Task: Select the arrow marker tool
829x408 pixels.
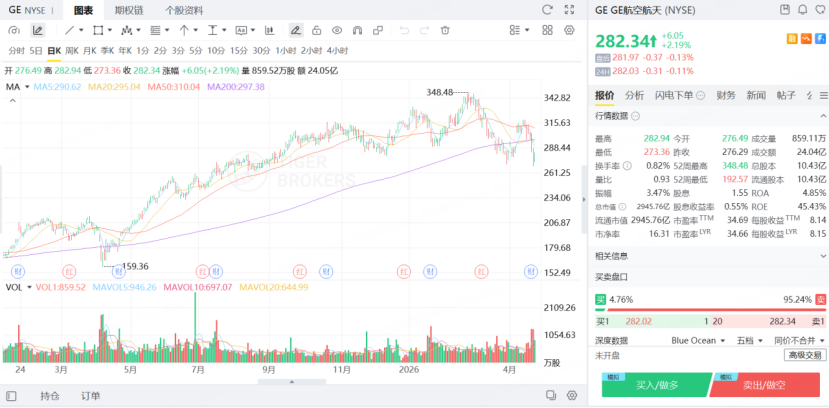Action: [x=184, y=30]
